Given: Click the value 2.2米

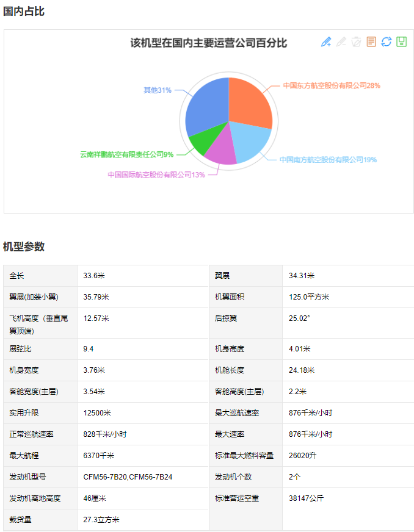Looking at the screenshot, I should [x=297, y=392].
